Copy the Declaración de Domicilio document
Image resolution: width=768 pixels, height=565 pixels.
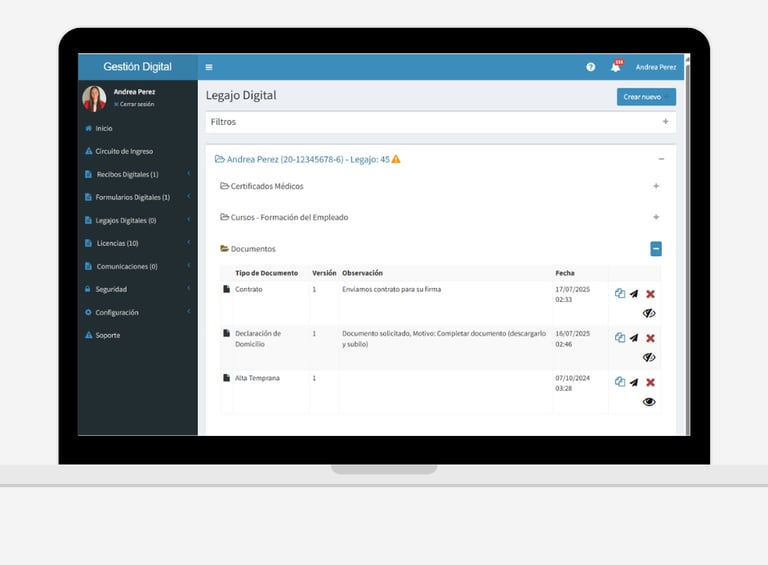pyautogui.click(x=620, y=337)
